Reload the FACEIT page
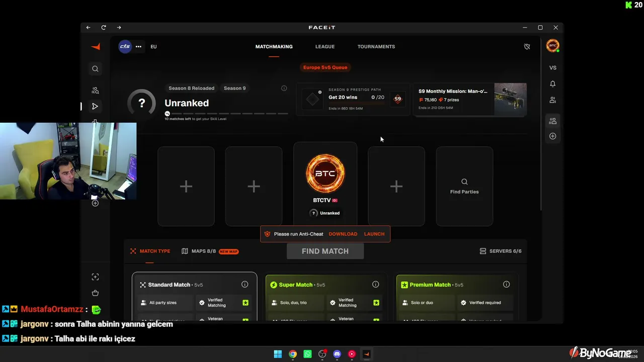Screen dimensions: 644x362 click(104, 28)
